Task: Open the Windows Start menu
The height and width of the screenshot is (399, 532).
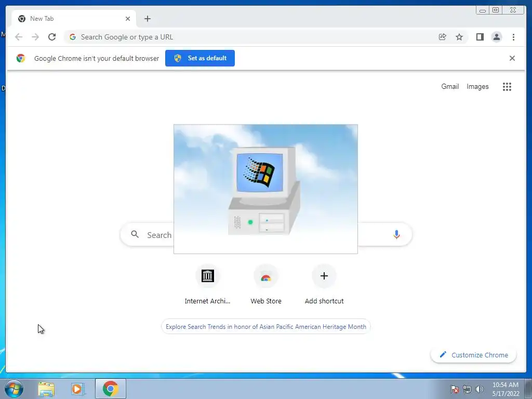Action: 14,389
